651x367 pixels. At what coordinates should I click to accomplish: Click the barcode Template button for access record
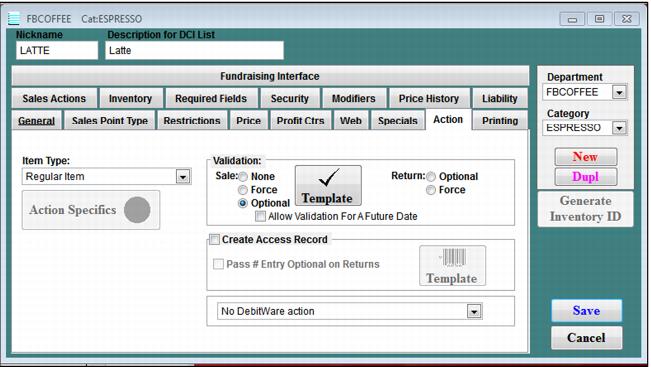452,266
